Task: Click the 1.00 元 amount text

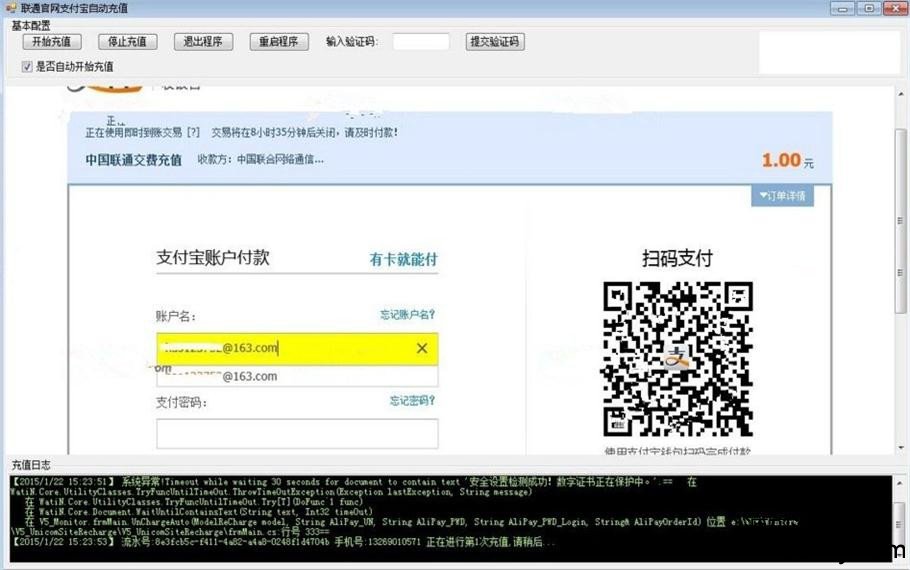Action: pos(788,161)
